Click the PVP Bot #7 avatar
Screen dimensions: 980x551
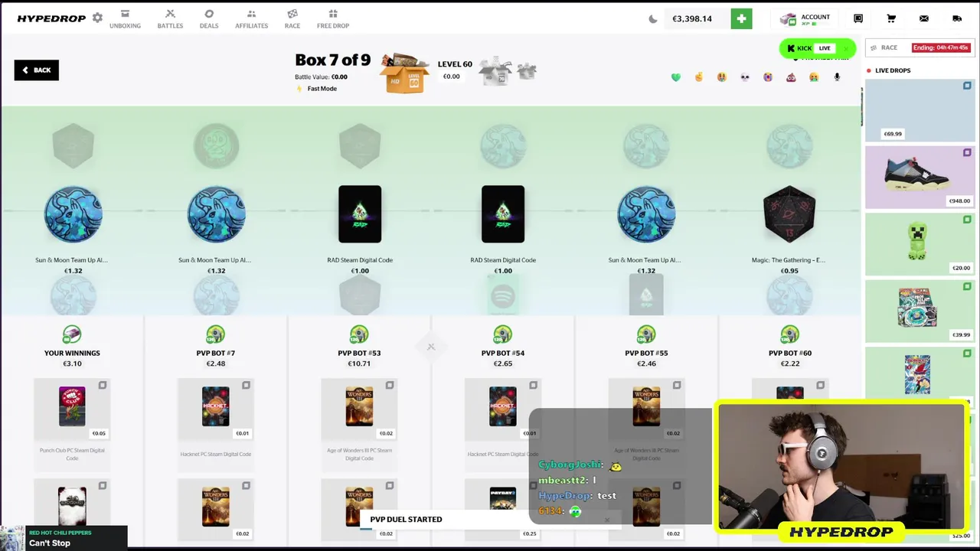pyautogui.click(x=215, y=334)
